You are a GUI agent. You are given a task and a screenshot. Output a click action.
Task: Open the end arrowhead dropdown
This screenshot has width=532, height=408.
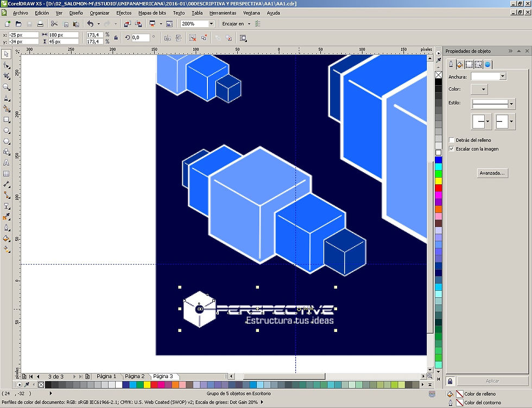(505, 121)
